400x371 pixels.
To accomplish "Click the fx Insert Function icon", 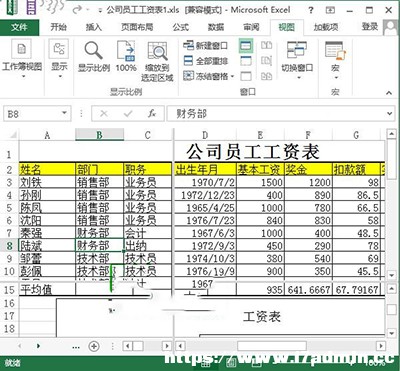I will [x=152, y=114].
